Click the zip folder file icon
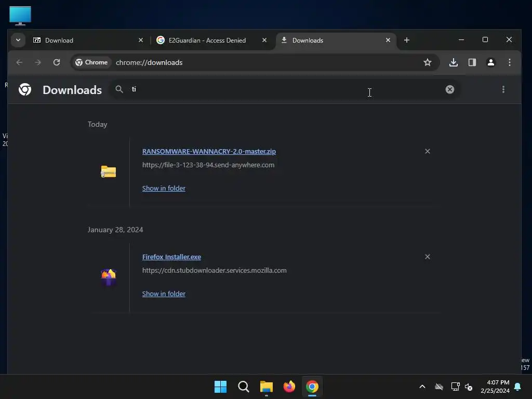The image size is (532, 399). [109, 171]
